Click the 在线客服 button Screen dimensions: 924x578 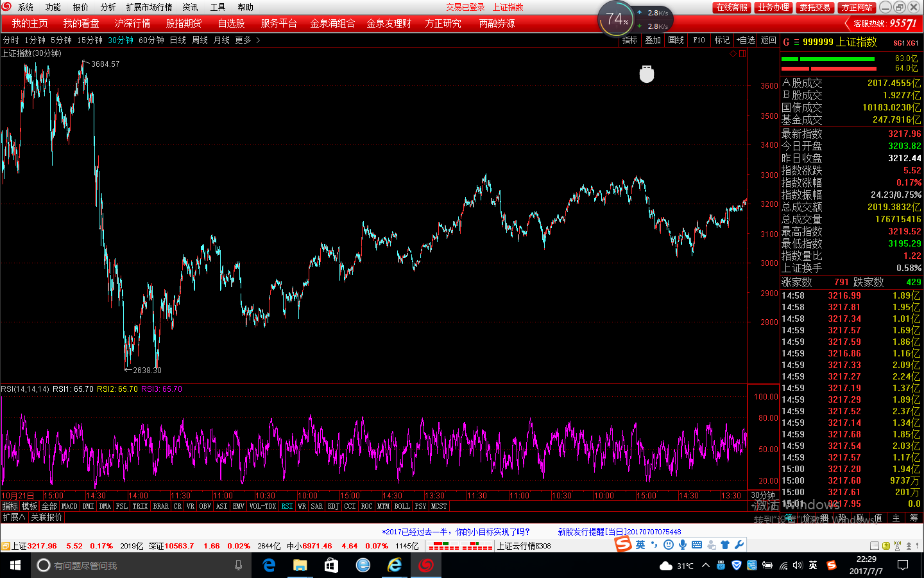point(732,7)
